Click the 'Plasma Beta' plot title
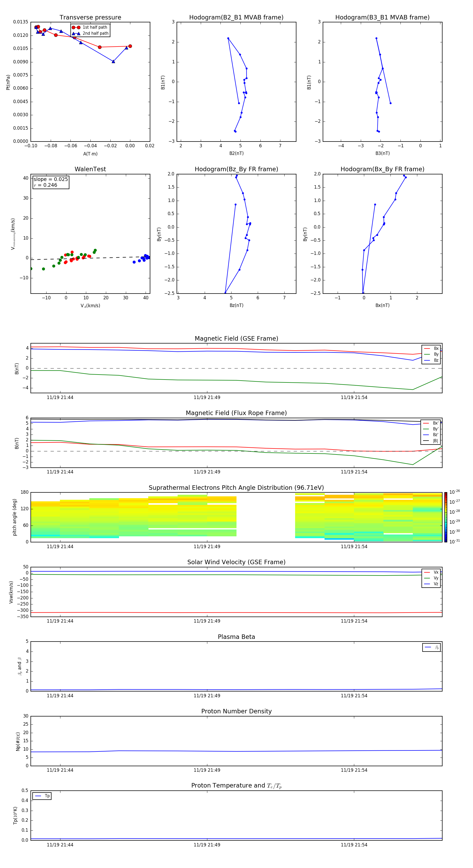The width and height of the screenshot is (473, 868). (x=236, y=637)
